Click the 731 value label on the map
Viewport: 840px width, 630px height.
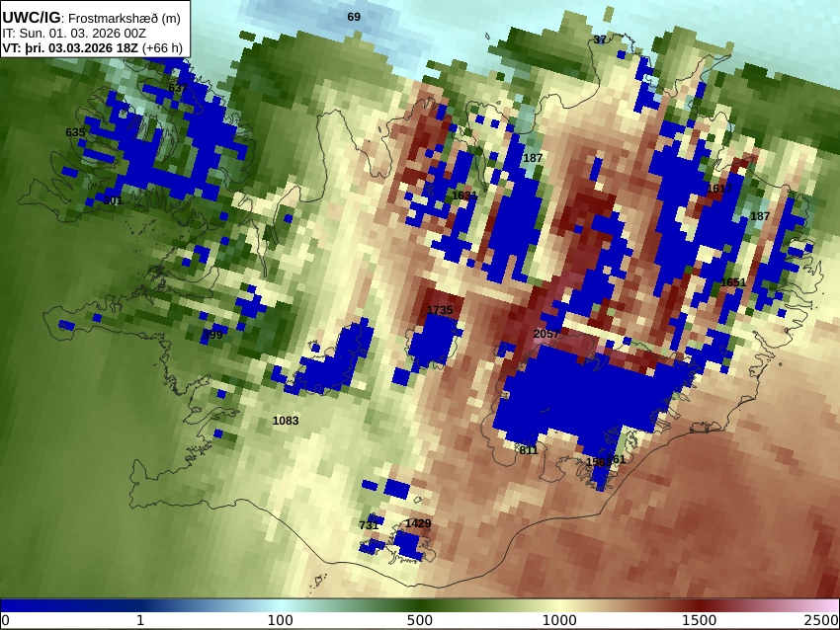(x=369, y=525)
